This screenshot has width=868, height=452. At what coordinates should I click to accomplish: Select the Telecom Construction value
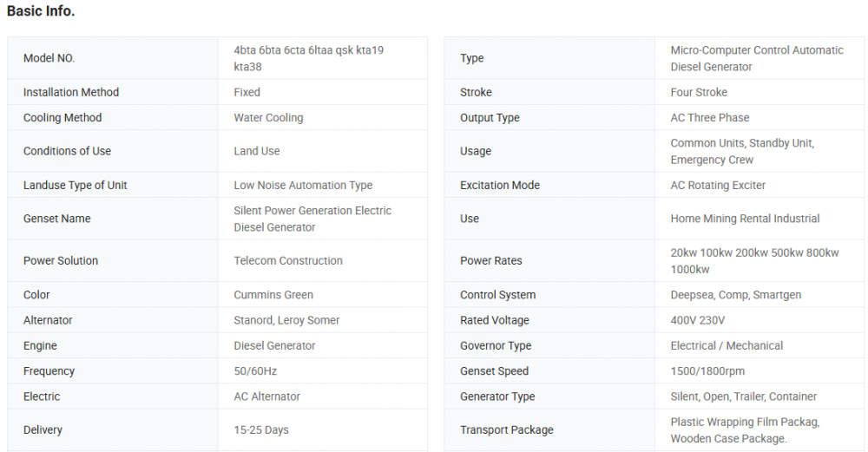click(288, 260)
